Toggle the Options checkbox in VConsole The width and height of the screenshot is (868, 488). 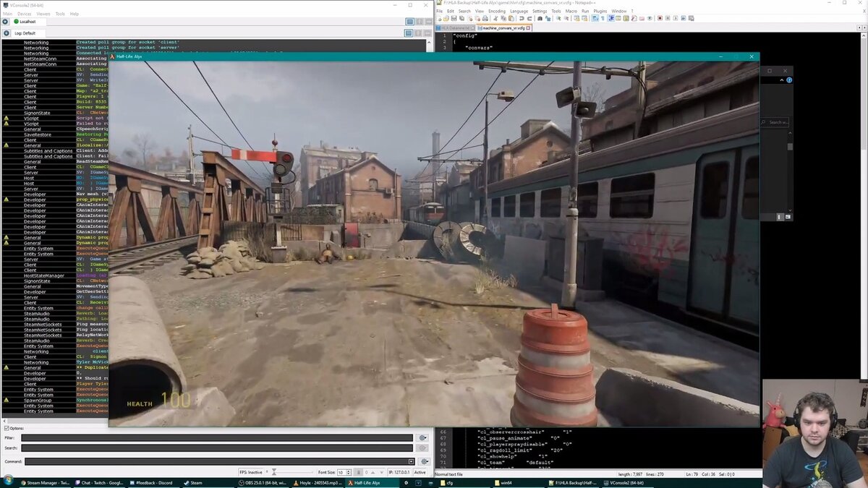coord(7,428)
